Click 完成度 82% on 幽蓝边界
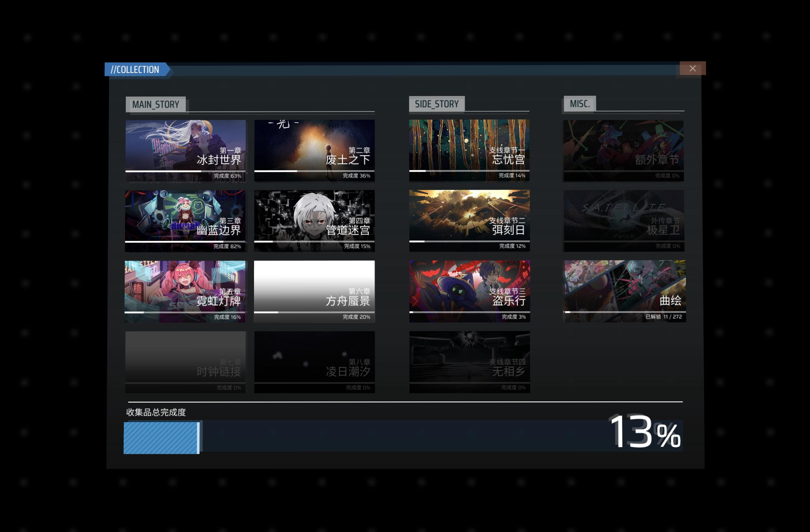Viewport: 810px width, 532px height. coord(227,246)
